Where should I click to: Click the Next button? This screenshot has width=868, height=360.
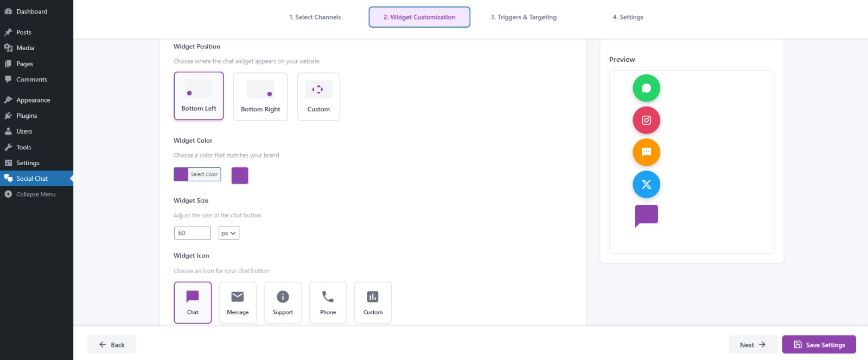coord(752,345)
